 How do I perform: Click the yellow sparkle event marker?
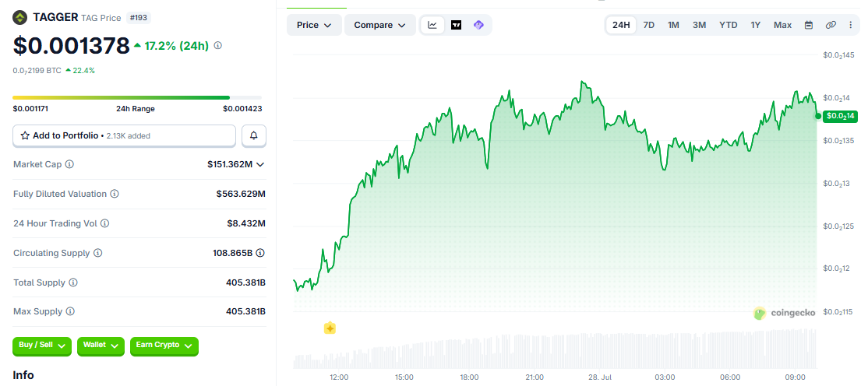click(330, 328)
